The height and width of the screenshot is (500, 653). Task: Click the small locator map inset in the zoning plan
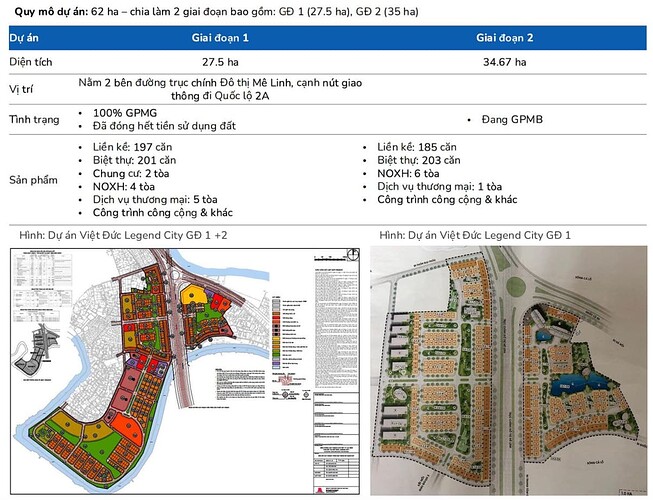pos(37,351)
